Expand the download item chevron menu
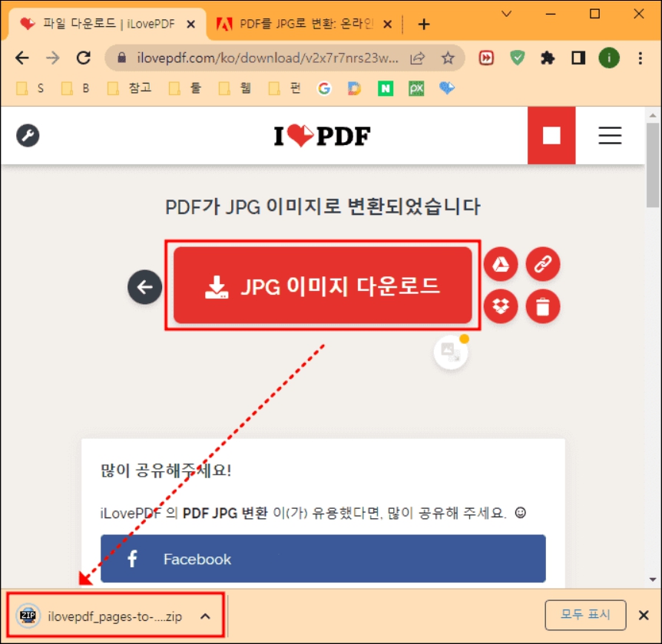 coord(205,616)
